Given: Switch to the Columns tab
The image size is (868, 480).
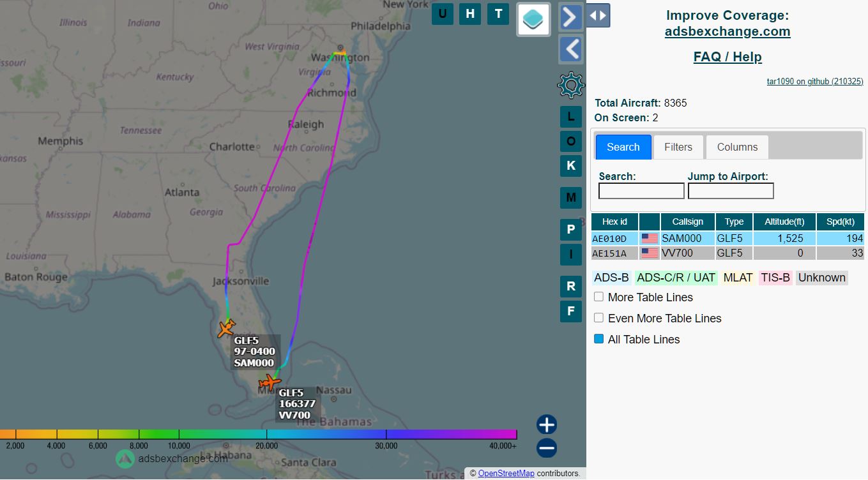Looking at the screenshot, I should pyautogui.click(x=737, y=147).
